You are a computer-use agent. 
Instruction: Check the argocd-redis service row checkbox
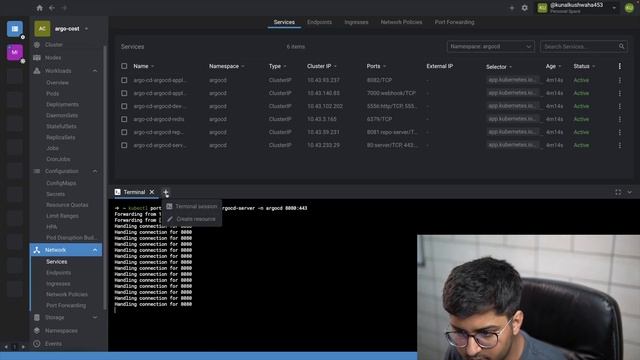tap(124, 119)
